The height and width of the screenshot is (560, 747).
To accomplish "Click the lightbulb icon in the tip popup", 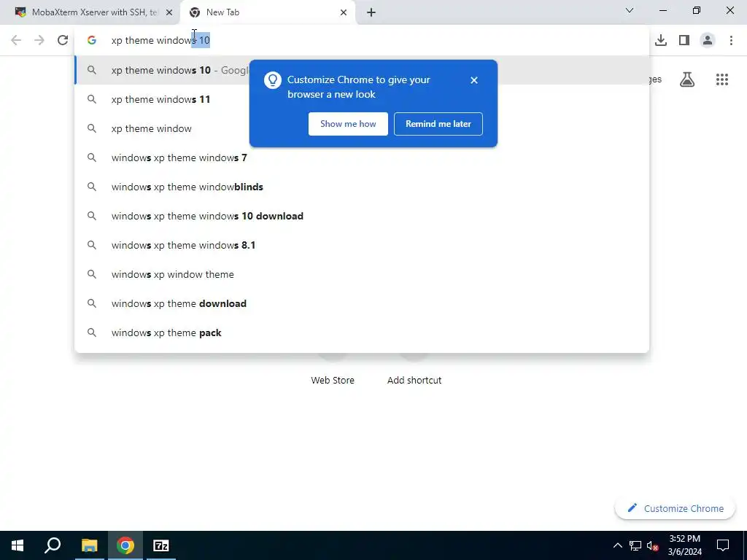I will tap(273, 80).
